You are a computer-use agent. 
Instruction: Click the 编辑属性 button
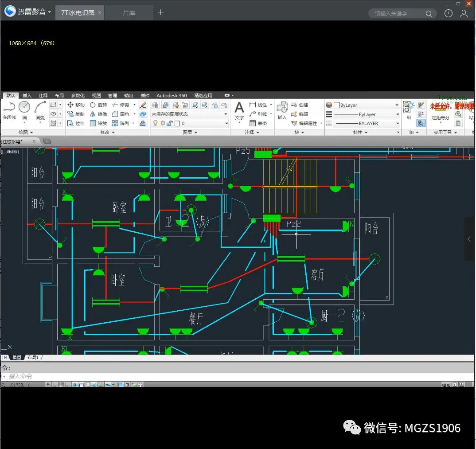coord(305,123)
